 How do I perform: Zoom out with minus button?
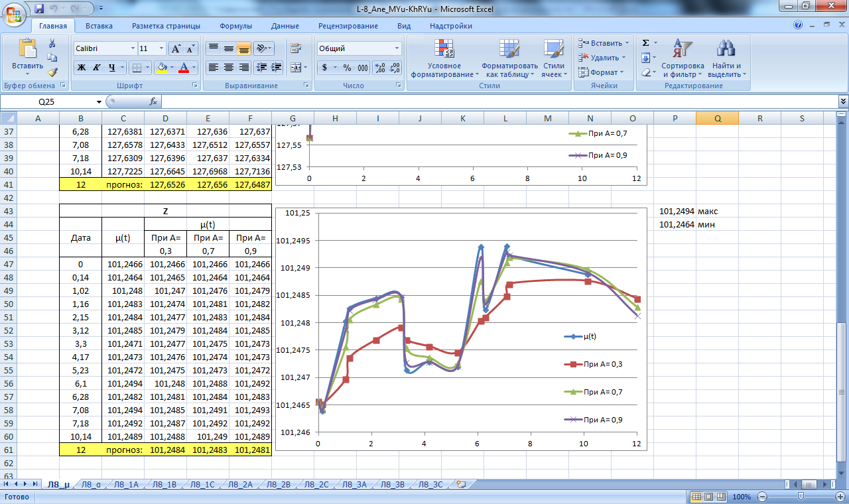pos(761,497)
